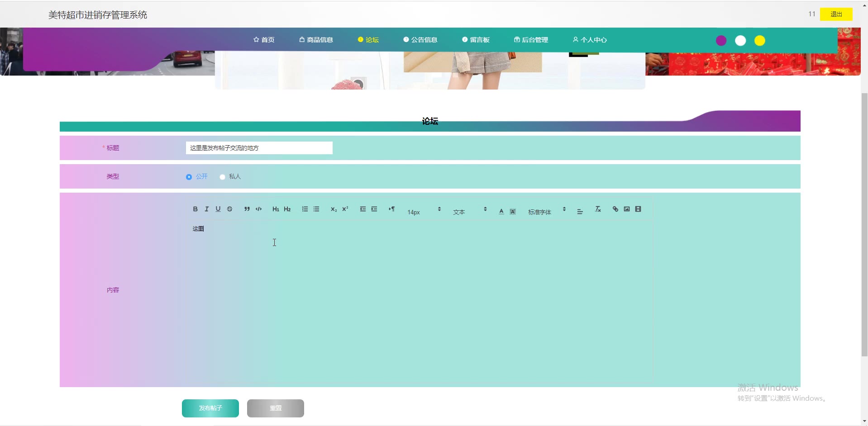Toggle underline formatting in the editor
This screenshot has width=868, height=426.
(x=218, y=209)
